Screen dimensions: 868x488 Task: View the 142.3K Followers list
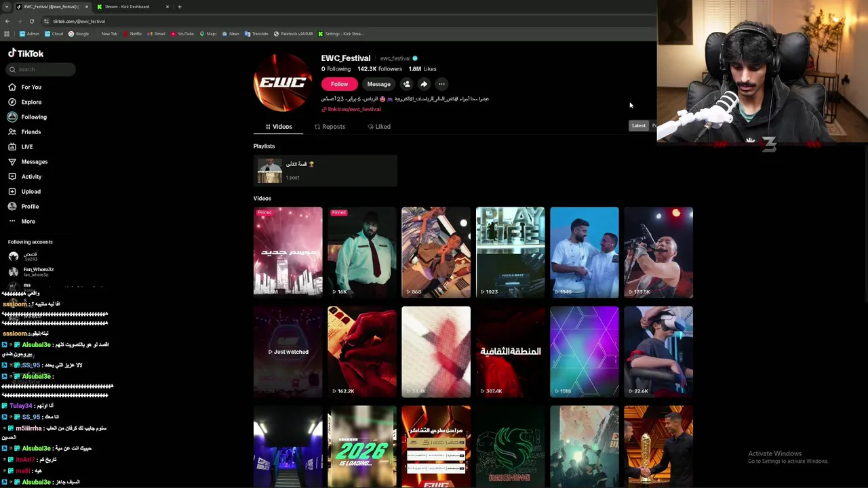[x=380, y=69]
